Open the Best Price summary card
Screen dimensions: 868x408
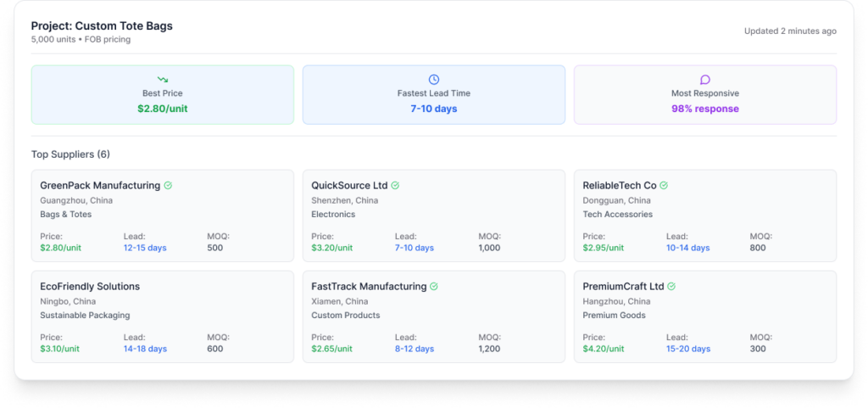[163, 95]
